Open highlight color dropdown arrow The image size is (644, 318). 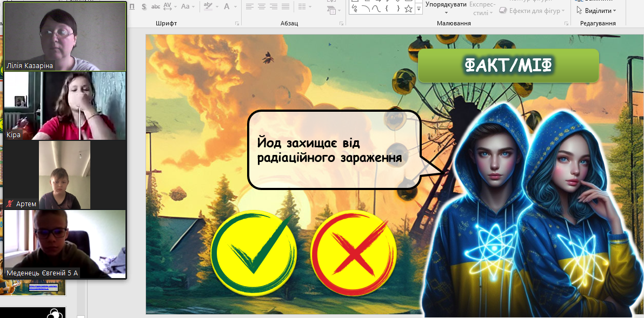[216, 6]
